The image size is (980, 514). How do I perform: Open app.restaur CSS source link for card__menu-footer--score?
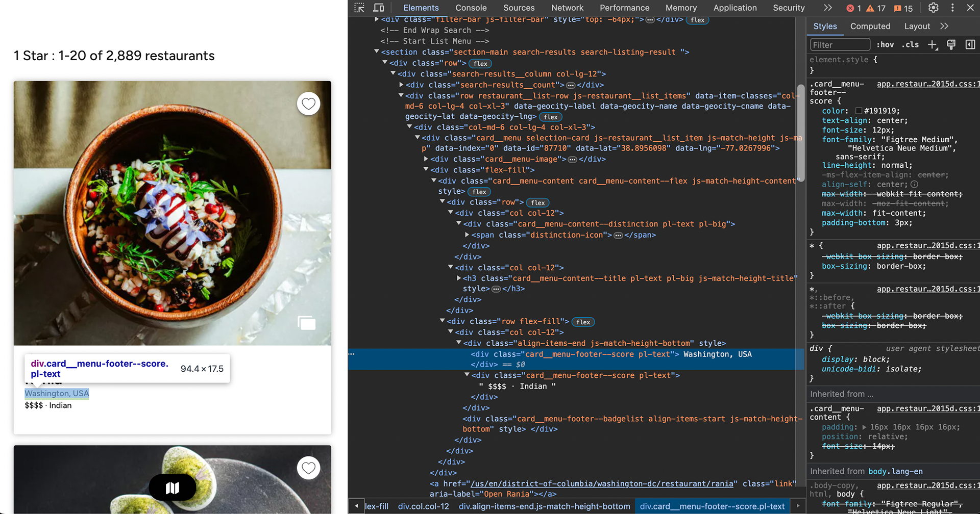pos(927,84)
